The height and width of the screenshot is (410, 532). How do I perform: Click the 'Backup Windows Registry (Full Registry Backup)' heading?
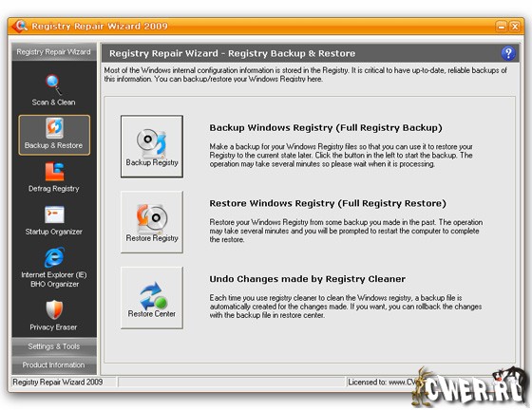[x=326, y=128]
